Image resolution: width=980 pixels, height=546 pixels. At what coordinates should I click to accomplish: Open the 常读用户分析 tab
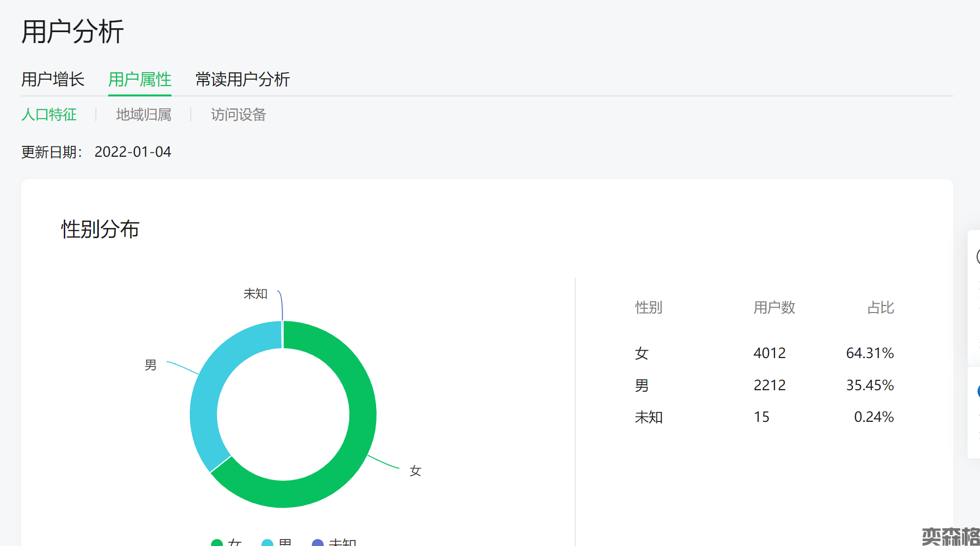tap(242, 79)
